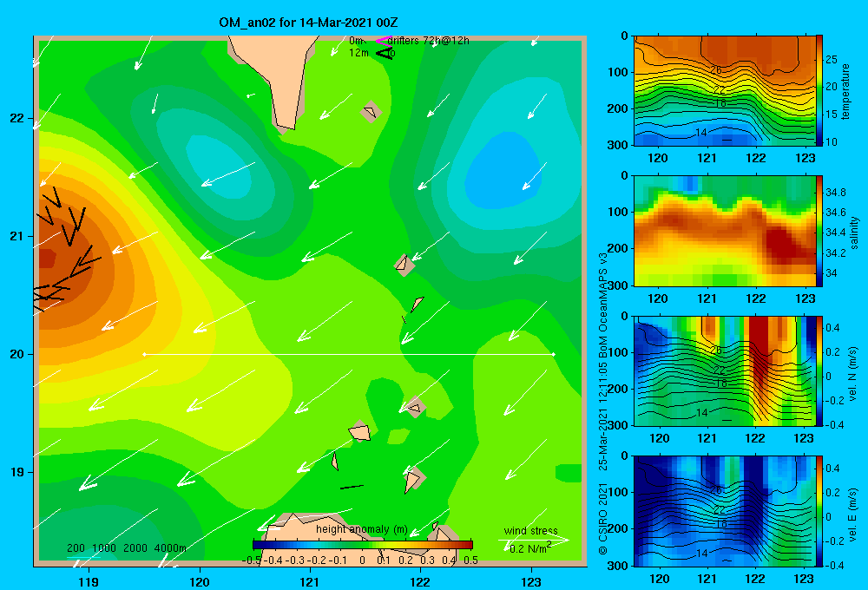
Task: Click depth label 300 on temperature panel
Action: 619,145
